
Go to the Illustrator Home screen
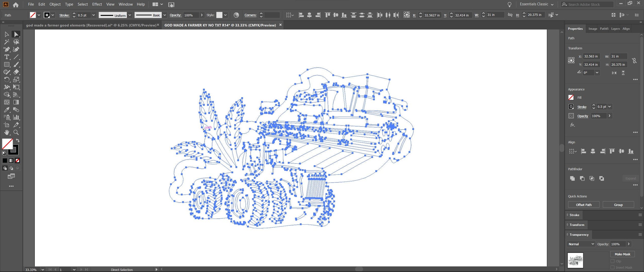[16, 4]
